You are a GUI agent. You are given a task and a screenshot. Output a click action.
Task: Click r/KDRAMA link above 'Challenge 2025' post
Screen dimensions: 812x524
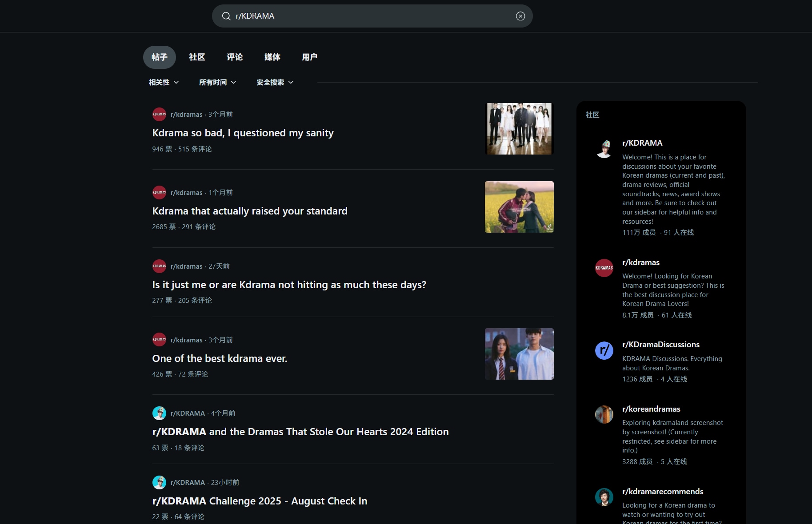coord(188,483)
